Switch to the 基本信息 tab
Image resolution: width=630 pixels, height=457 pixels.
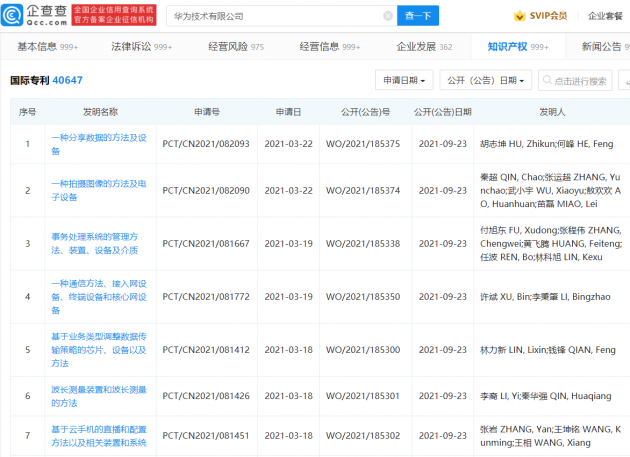(46, 47)
